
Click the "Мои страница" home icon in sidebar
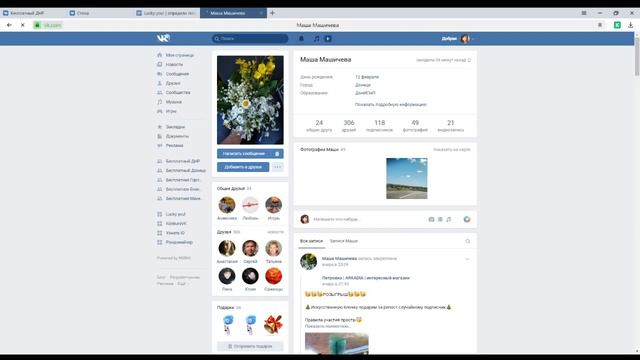160,55
